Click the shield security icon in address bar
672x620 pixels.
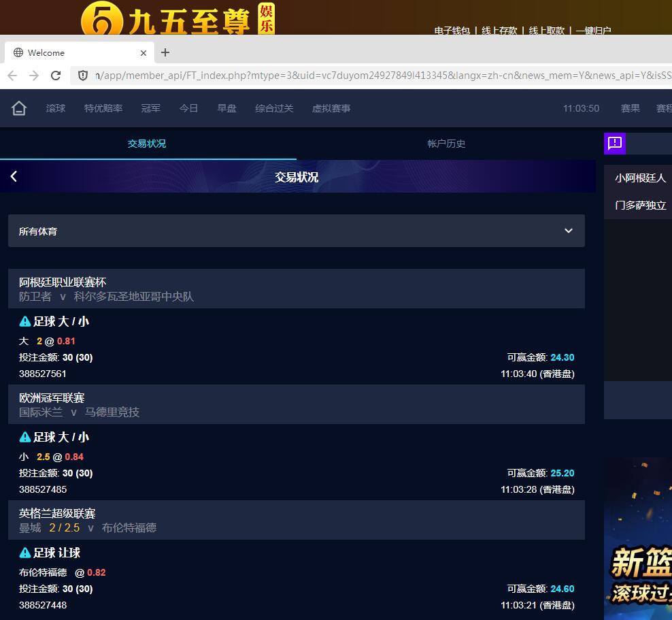pyautogui.click(x=83, y=76)
